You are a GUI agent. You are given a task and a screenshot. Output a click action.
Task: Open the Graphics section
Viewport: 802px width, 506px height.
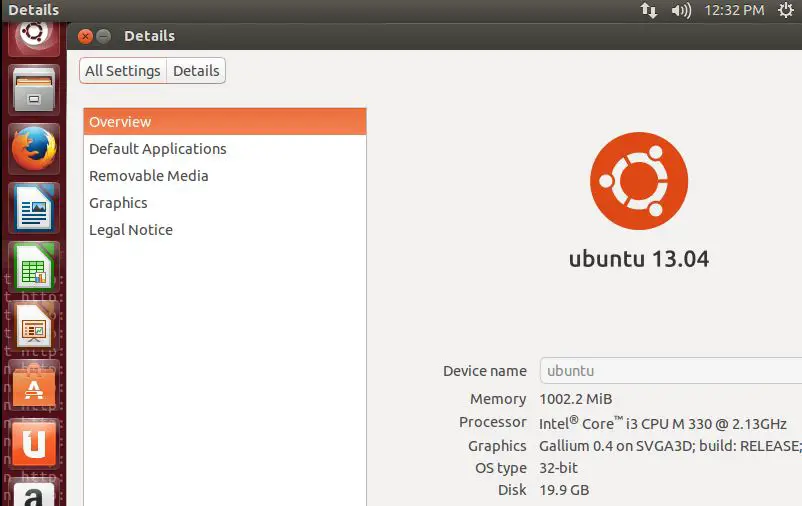click(225, 203)
